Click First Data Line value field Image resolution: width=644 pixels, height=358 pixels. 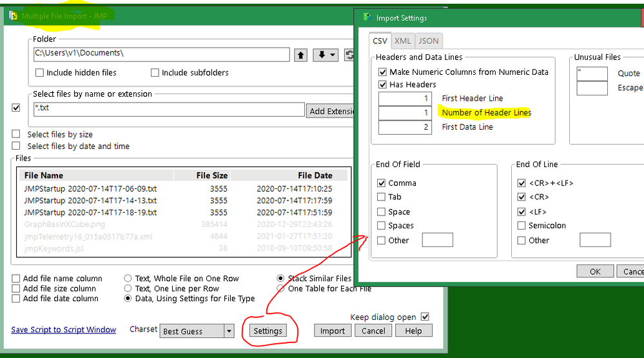coord(405,128)
